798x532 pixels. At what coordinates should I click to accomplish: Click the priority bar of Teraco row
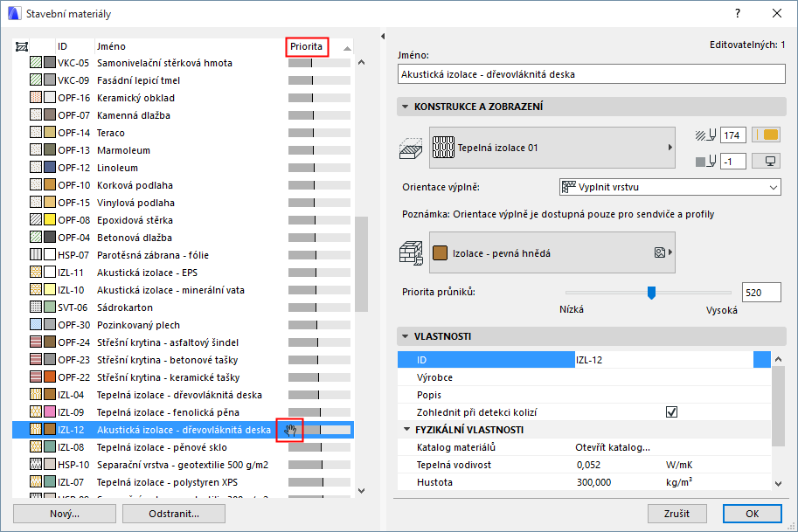[x=320, y=133]
